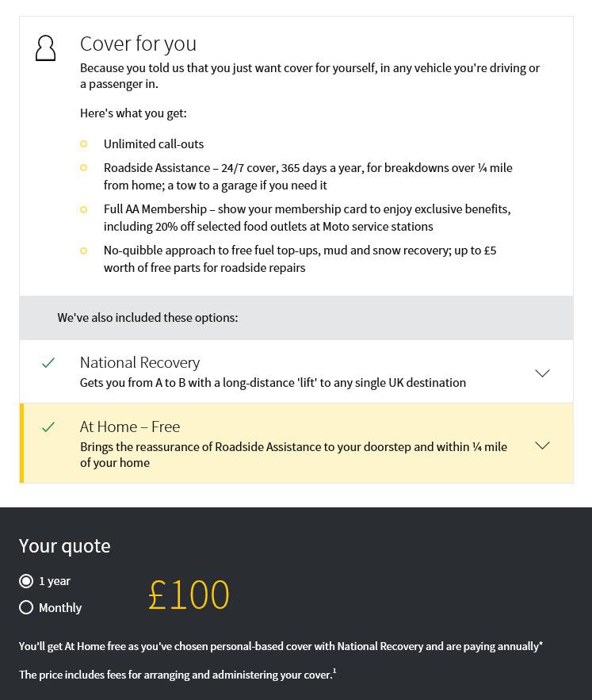Toggle the 1 year radio button off
This screenshot has height=700, width=592.
tap(26, 580)
